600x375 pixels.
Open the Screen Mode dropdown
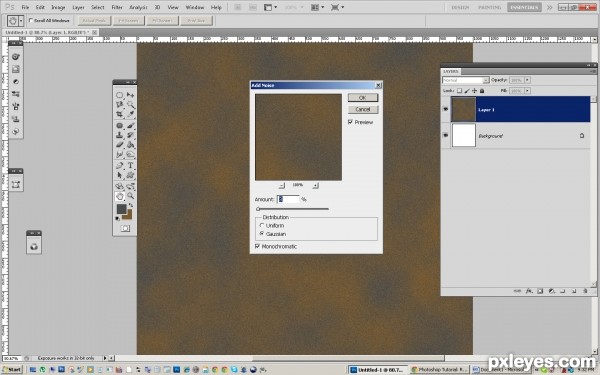(337, 7)
